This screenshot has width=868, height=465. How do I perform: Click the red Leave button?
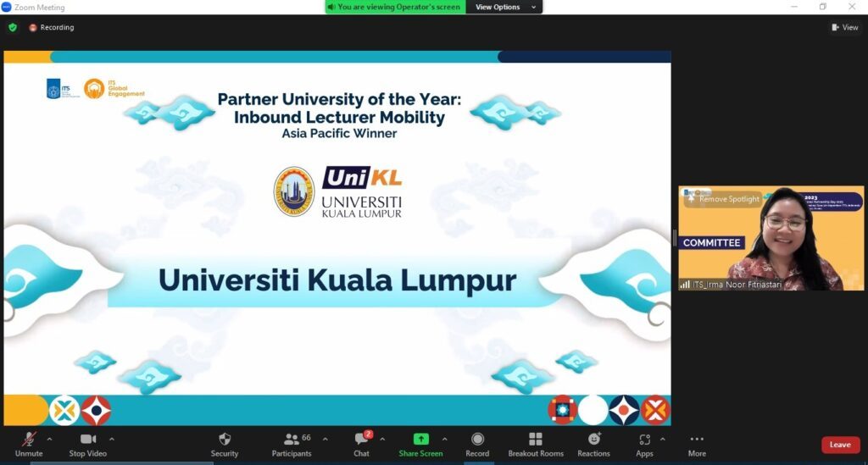pyautogui.click(x=839, y=445)
